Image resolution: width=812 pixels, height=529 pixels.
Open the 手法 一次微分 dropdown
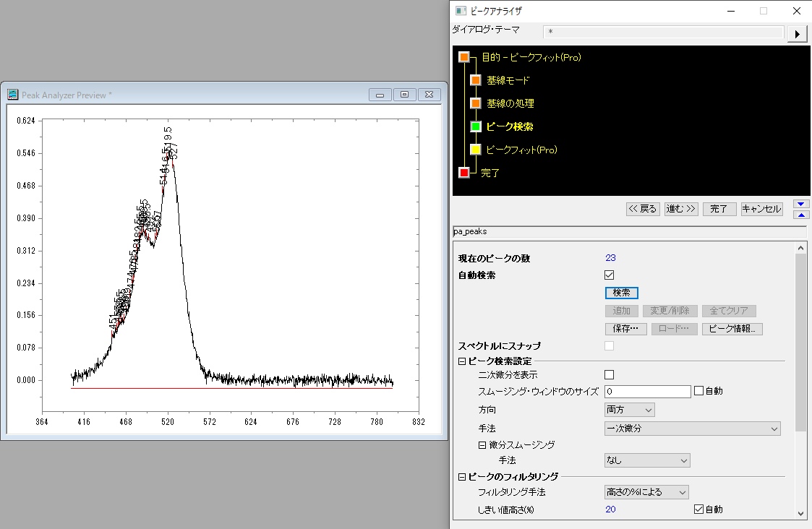[x=692, y=429]
